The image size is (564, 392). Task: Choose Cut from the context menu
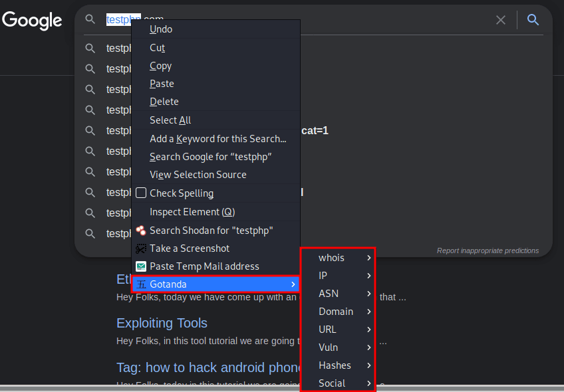tap(215, 48)
